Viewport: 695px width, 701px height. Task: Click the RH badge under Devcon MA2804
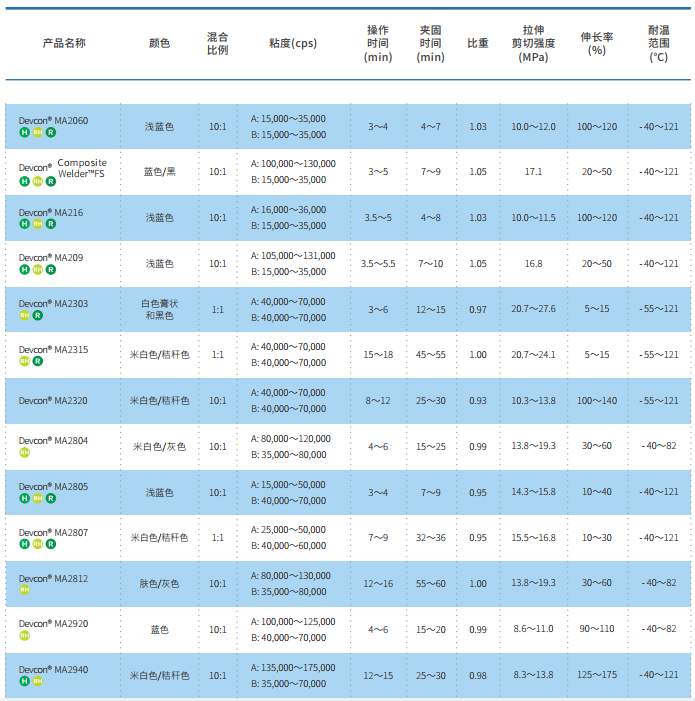(25, 453)
